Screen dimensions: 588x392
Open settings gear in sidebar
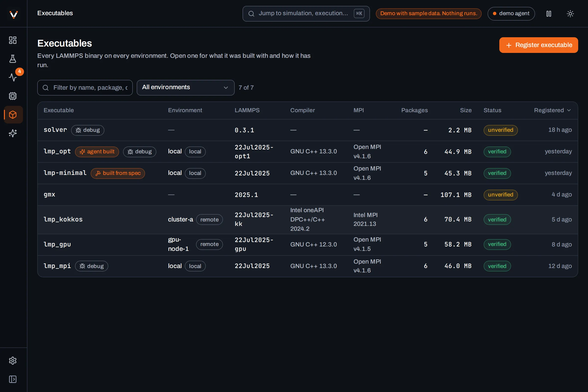tap(13, 360)
